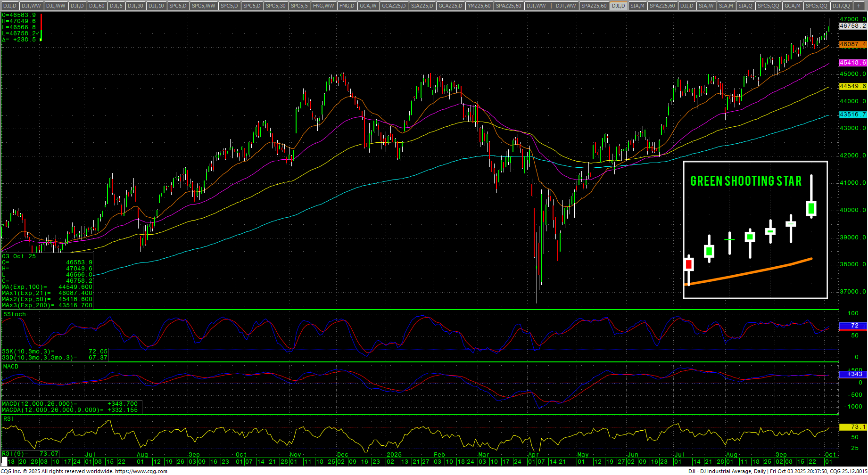Click the MACD study title
The height and width of the screenshot is (475, 868).
point(11,367)
